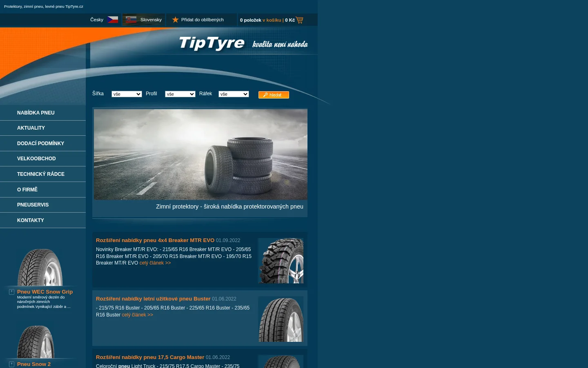Click icon beside Pneu WEC Snow Grip

(11, 292)
